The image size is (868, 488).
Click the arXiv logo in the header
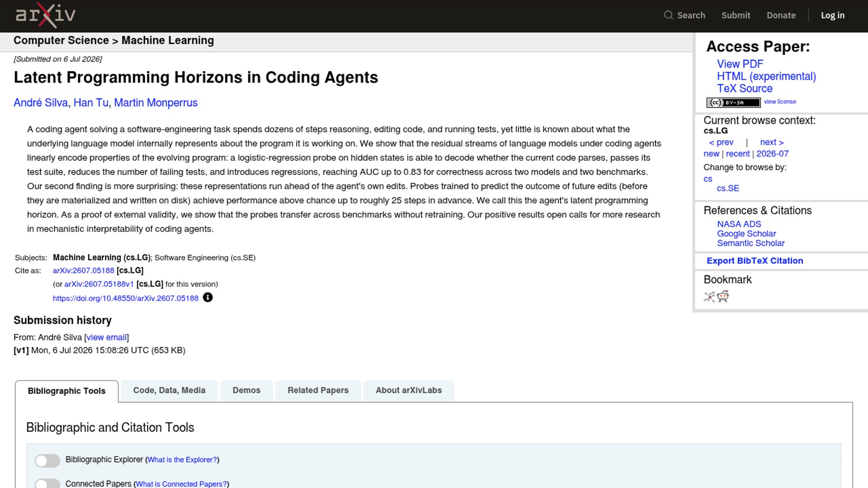click(46, 15)
